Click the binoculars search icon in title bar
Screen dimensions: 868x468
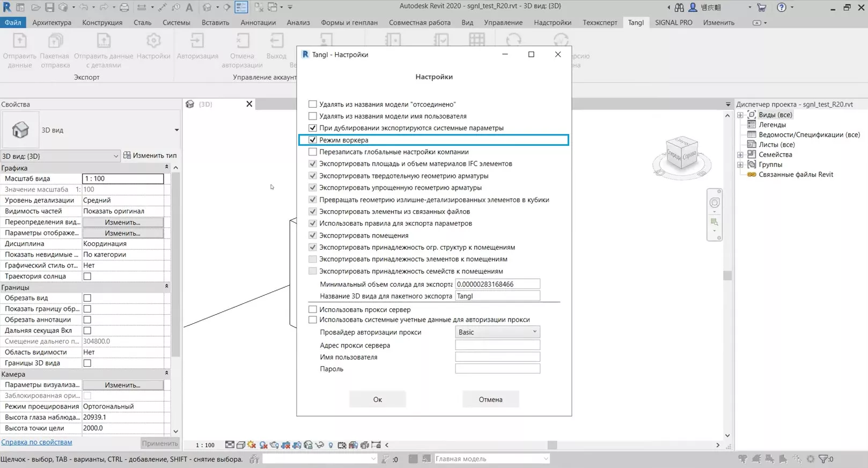(679, 8)
